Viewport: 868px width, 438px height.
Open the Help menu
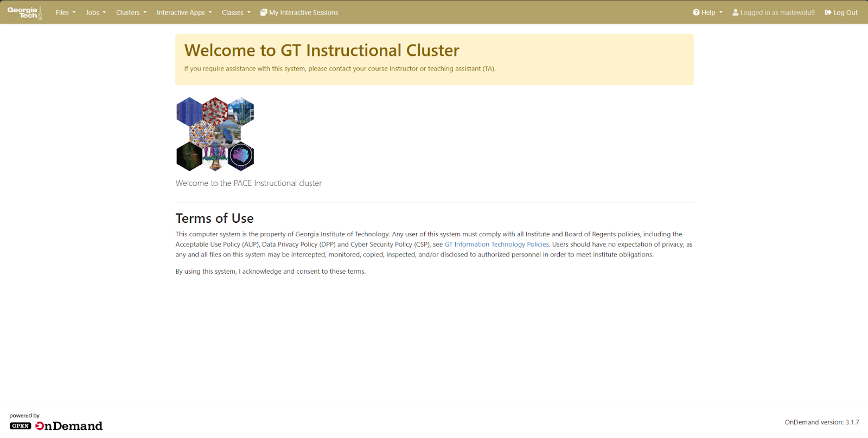pyautogui.click(x=707, y=12)
